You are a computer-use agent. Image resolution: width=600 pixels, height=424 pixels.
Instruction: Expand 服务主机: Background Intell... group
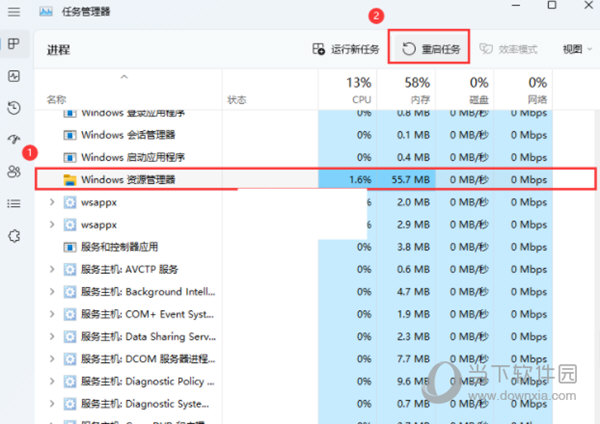52,292
